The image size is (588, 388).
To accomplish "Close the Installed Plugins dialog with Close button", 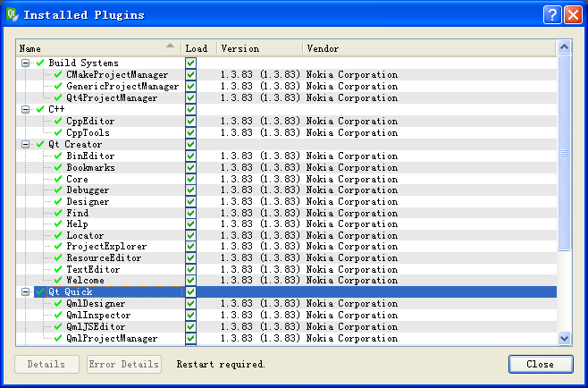I will 541,364.
